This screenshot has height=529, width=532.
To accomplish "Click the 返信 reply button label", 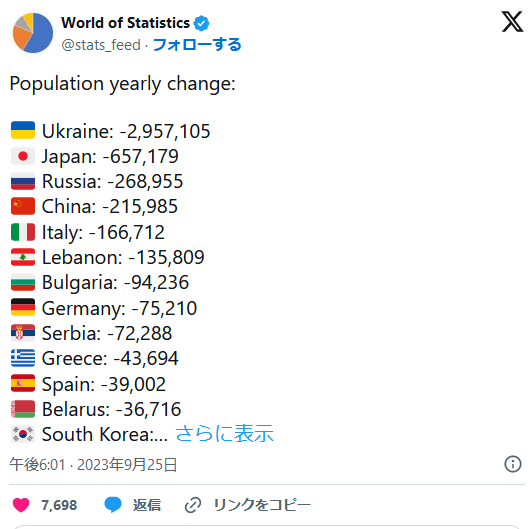I will click(147, 505).
